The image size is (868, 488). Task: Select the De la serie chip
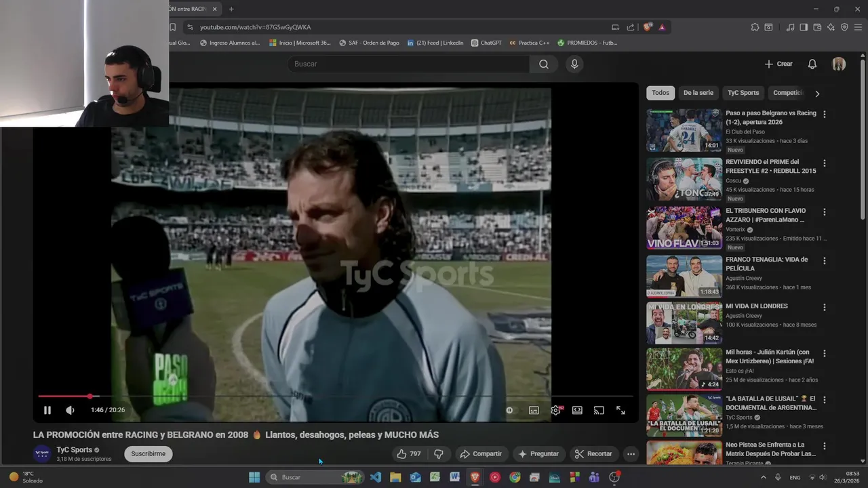698,93
